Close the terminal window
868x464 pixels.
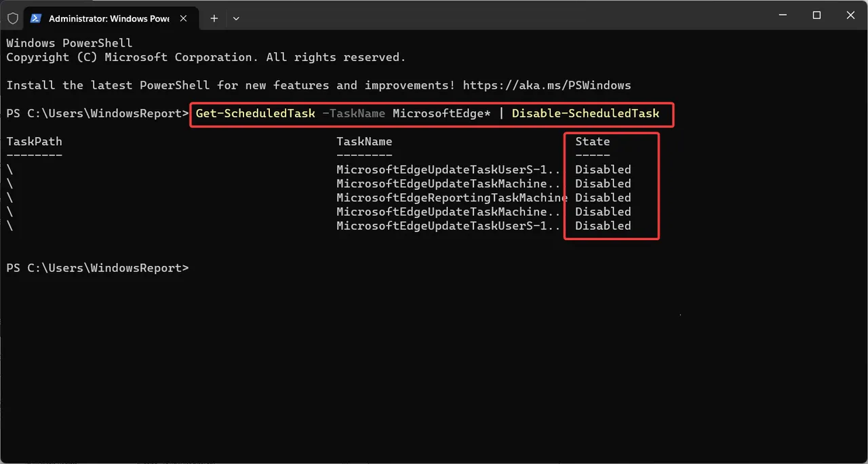coord(852,15)
